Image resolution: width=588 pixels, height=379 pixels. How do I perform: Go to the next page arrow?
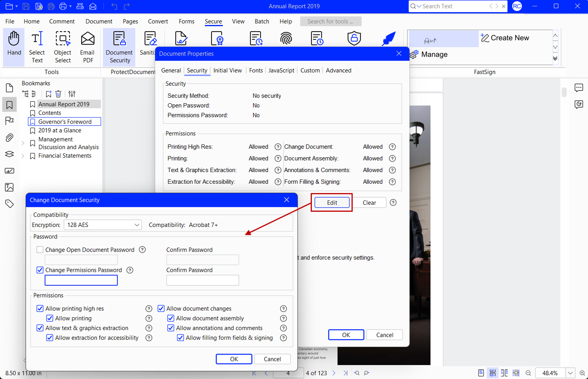pos(334,373)
